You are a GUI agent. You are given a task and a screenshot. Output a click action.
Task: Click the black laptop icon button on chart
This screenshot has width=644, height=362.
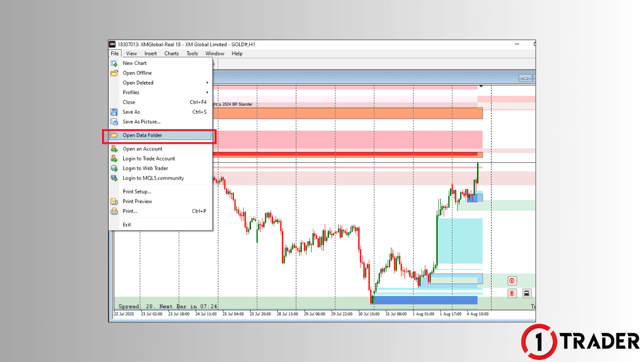coord(527,293)
